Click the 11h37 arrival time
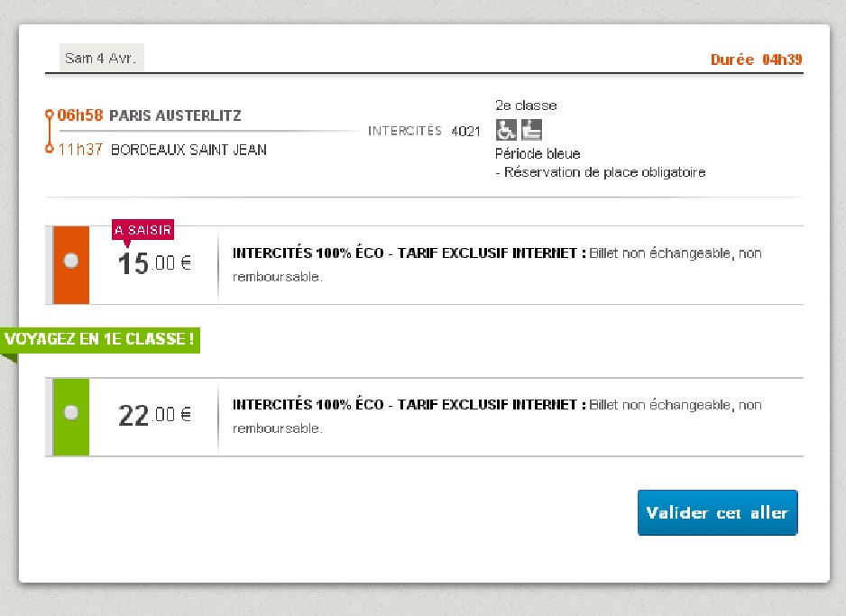The image size is (846, 616). coord(80,150)
